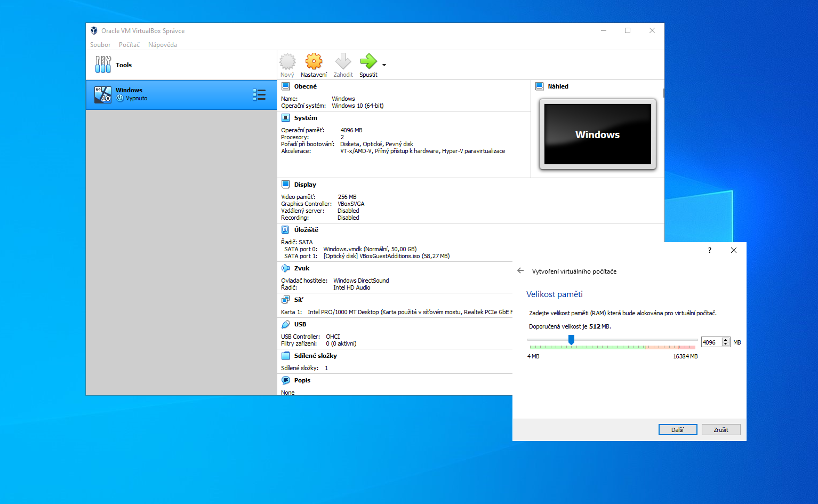Click the Popis description icon
Viewport: 818px width, 504px height.
click(x=285, y=380)
